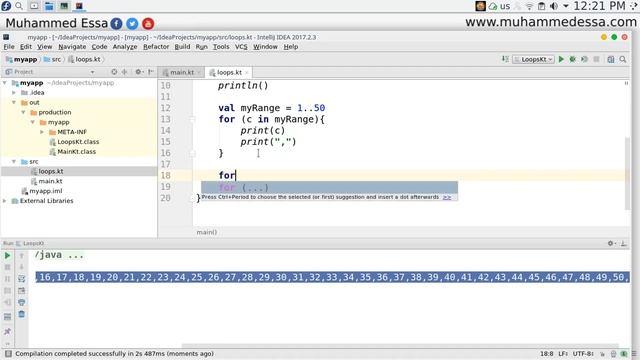Screen dimensions: 640x360
Task: Click Restore Layout icon in Run panel
Action: click(x=7, y=317)
